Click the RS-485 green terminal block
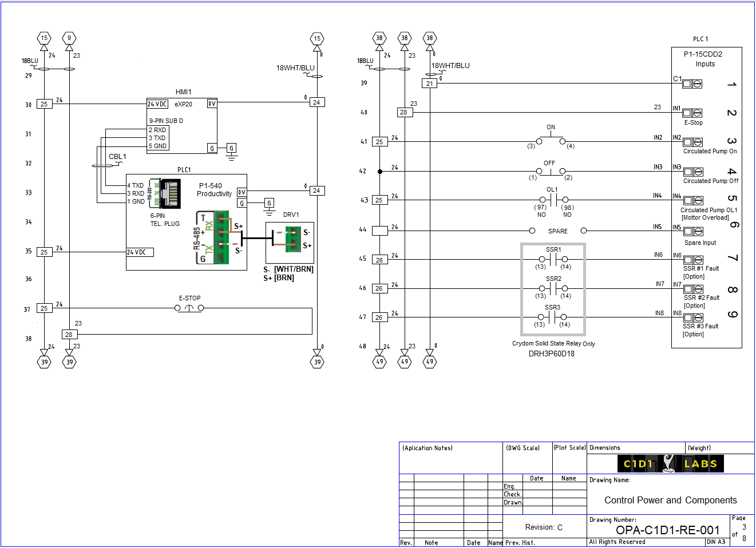This screenshot has height=548, width=756. tap(221, 237)
